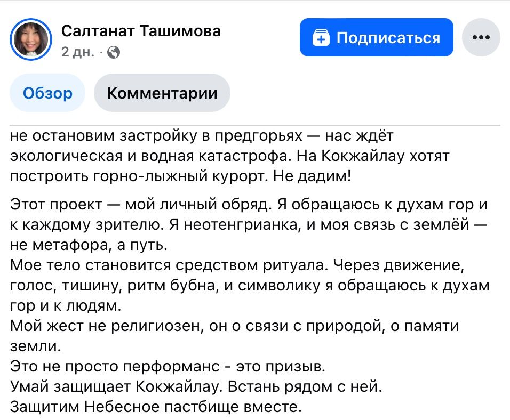Screen dimensions: 510x420
Task: Follow the author via Подписаться
Action: 376,37
